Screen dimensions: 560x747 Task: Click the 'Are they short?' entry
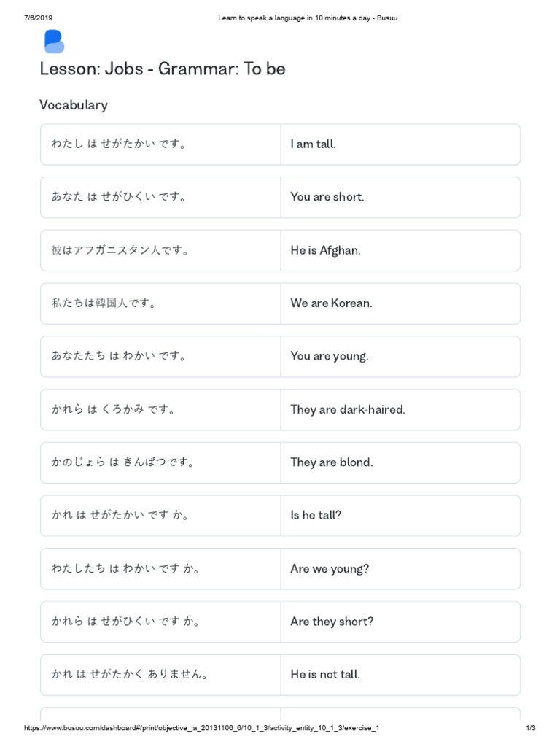[x=332, y=622]
